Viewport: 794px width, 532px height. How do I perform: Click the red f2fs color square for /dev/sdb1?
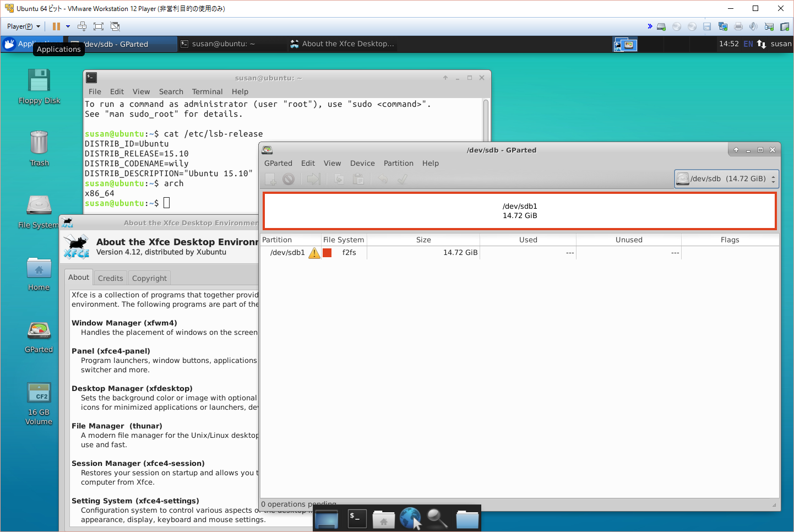click(x=327, y=253)
